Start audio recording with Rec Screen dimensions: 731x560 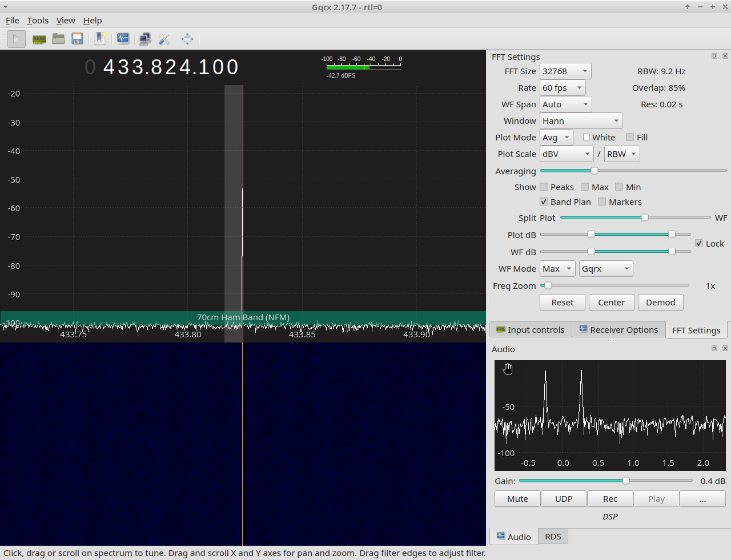click(x=610, y=499)
